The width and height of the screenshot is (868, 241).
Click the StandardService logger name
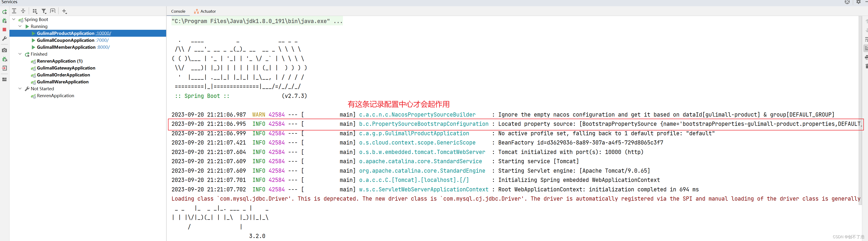pos(420,162)
